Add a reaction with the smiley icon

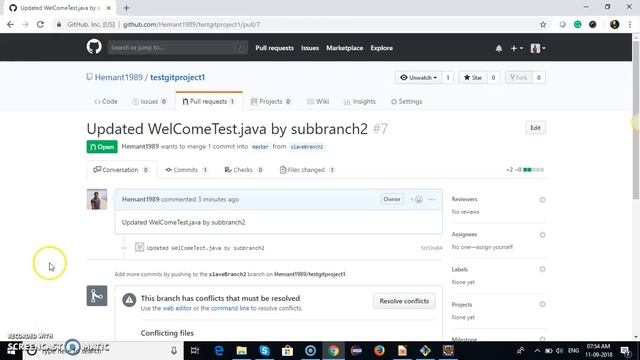tap(416, 199)
